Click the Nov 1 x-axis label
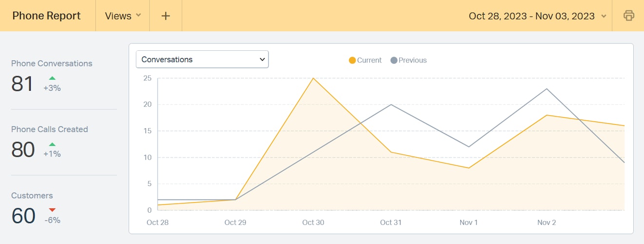This screenshot has height=244, width=644. [x=469, y=223]
